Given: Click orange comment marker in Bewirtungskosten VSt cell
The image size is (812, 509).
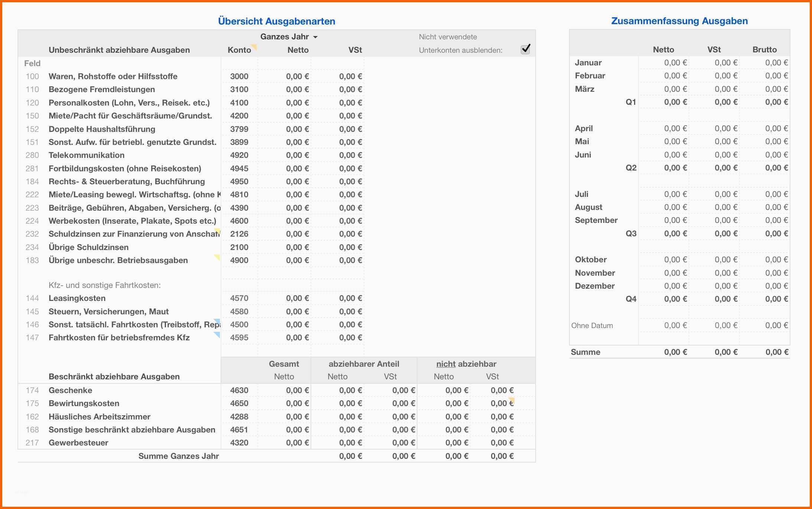Looking at the screenshot, I should [x=512, y=400].
